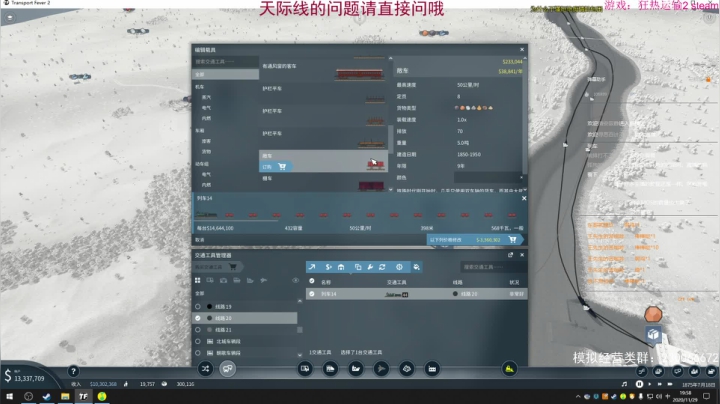Open File Explorer from taskbar
The width and height of the screenshot is (720, 404).
pyautogui.click(x=65, y=396)
